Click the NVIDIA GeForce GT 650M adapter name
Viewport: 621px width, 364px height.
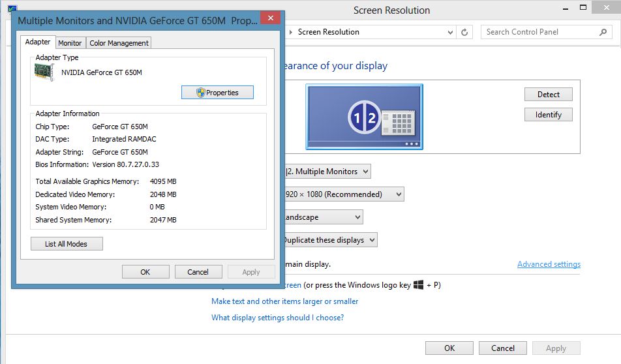[101, 72]
